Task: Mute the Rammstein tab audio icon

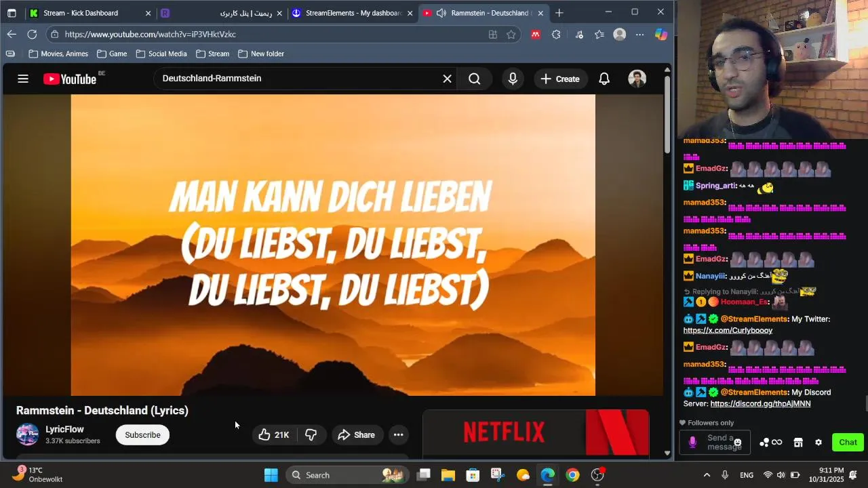Action: (441, 13)
